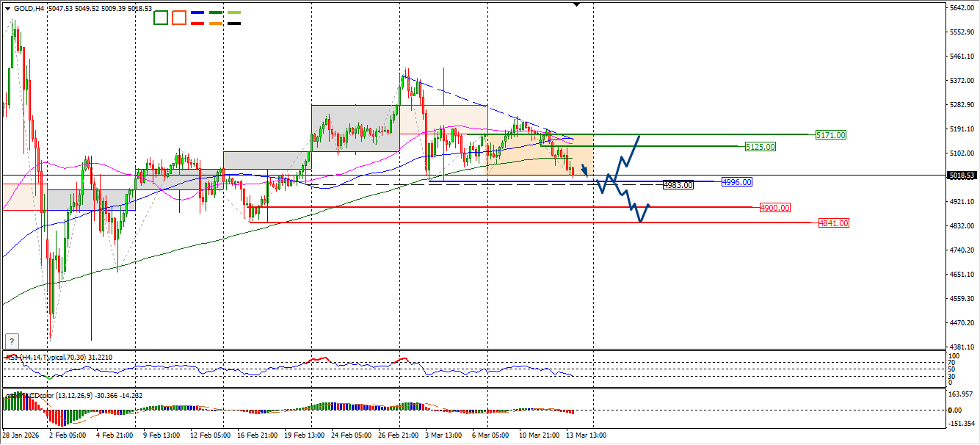Select the 4983.00 dashed level label
The width and height of the screenshot is (980, 445).
[678, 185]
